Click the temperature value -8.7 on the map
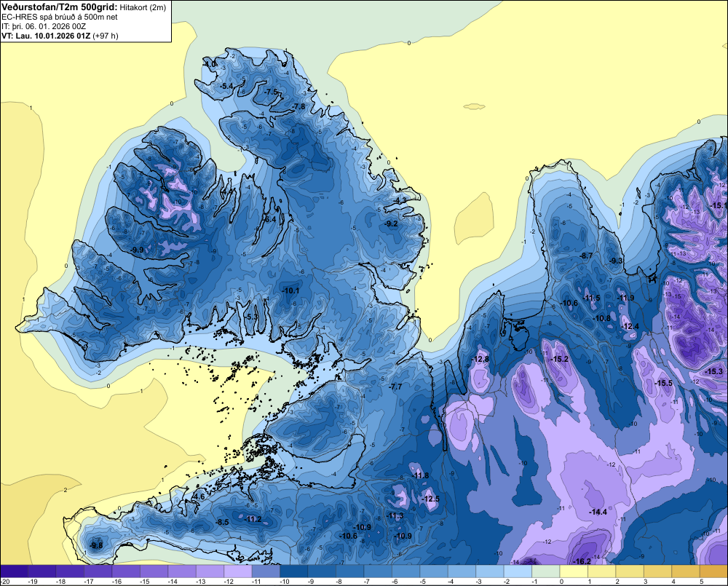The image size is (728, 586). 586,256
